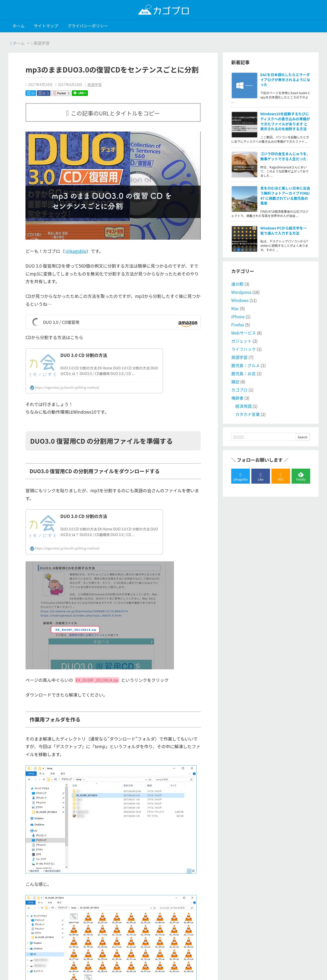
Task: Open カタカナ言葉 subcategory
Action: click(248, 415)
